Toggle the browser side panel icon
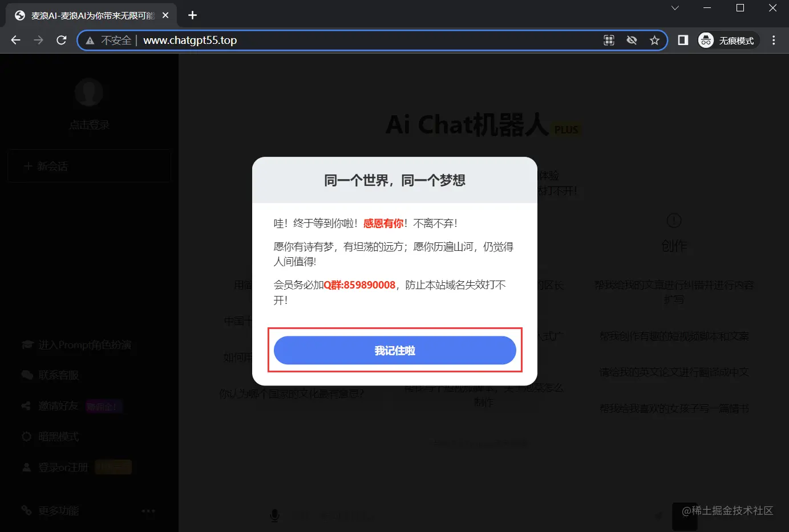 683,40
